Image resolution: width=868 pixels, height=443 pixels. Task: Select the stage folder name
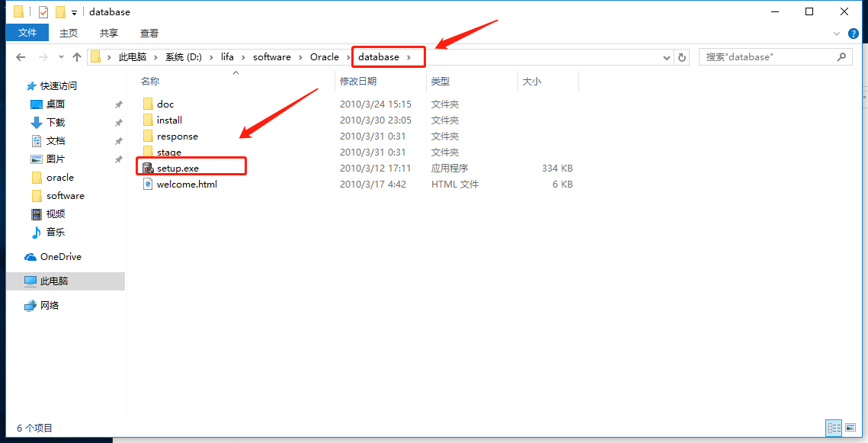click(x=169, y=152)
